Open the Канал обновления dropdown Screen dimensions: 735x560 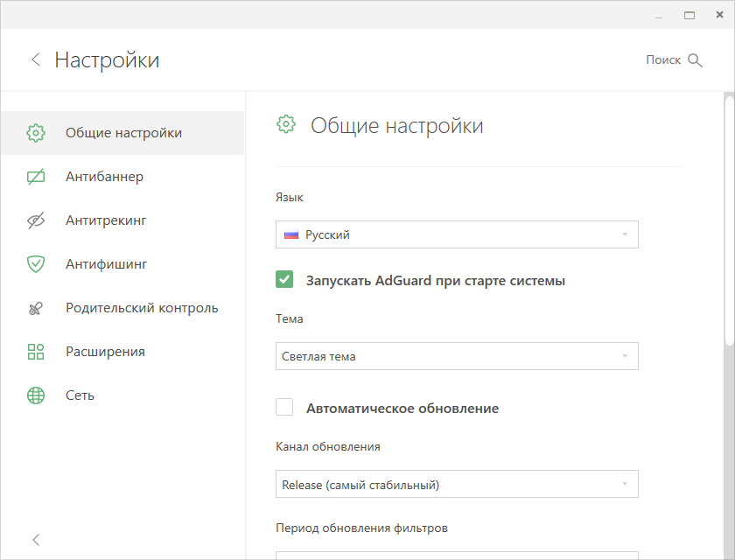(x=457, y=484)
